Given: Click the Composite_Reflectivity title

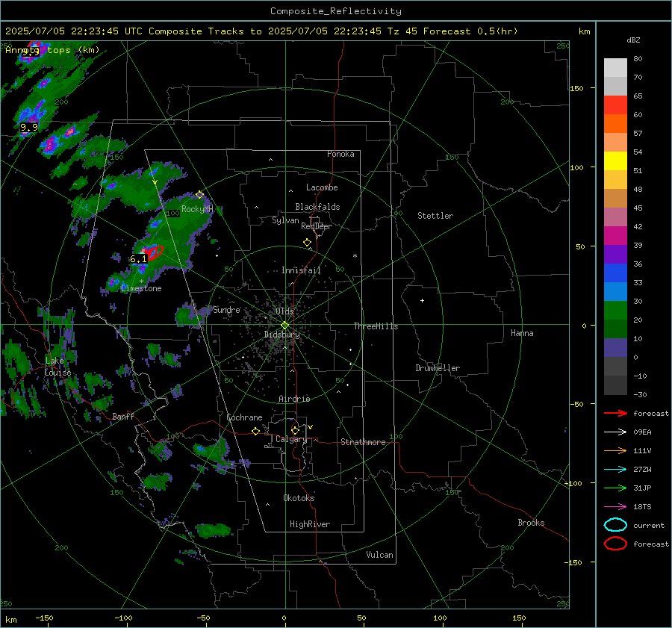Looking at the screenshot, I should point(336,11).
